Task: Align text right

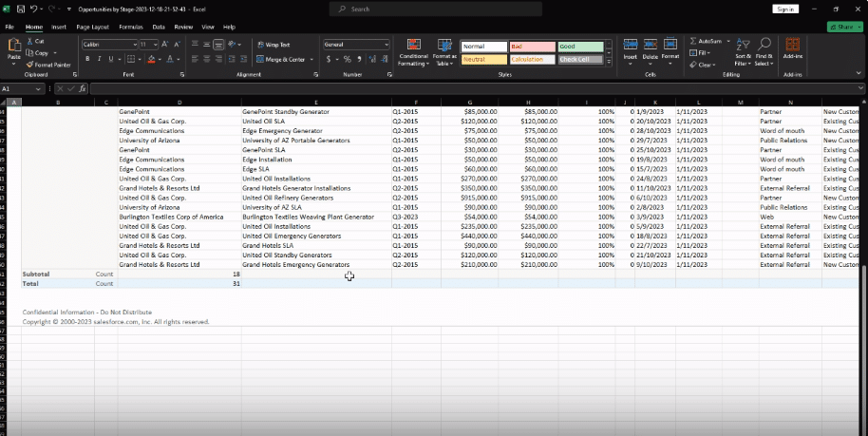Action: (218, 59)
